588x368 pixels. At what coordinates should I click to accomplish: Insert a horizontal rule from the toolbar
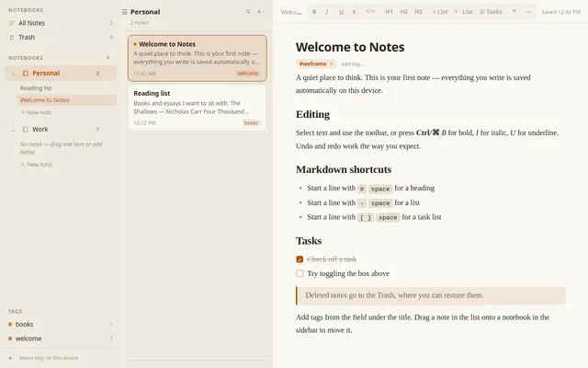[528, 12]
